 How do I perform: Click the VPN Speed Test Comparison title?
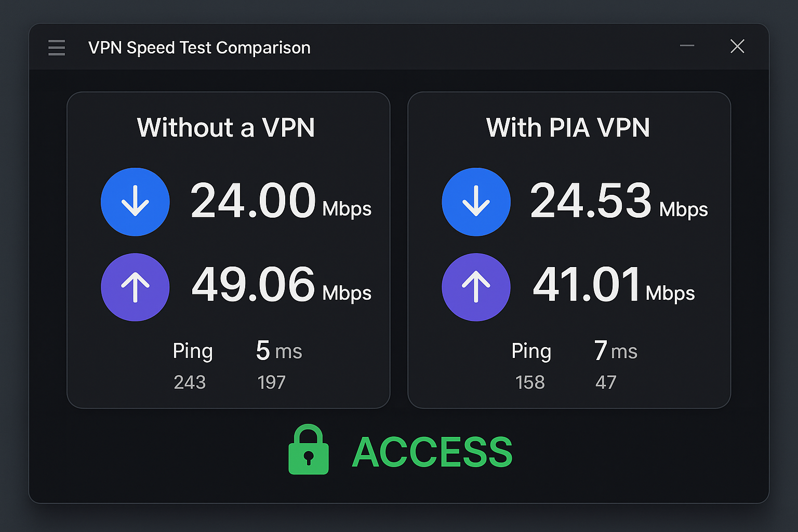tap(199, 47)
